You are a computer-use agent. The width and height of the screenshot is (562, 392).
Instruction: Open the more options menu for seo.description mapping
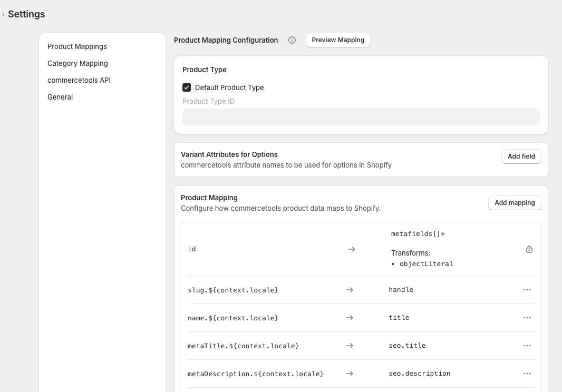coord(527,374)
